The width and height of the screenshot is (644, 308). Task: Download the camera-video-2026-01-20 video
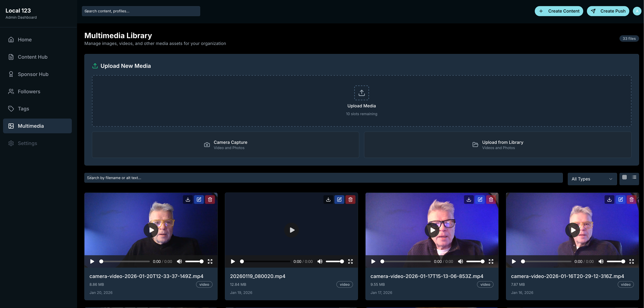point(188,199)
